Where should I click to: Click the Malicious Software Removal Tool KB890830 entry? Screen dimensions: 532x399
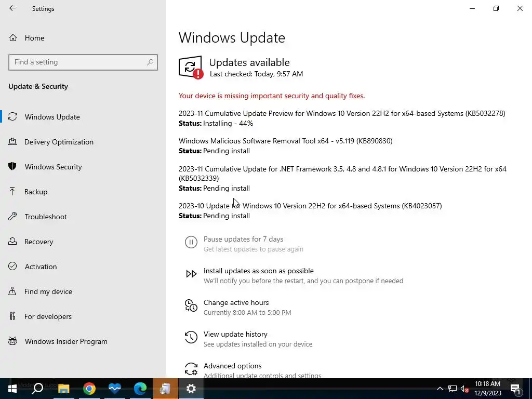[286, 141]
